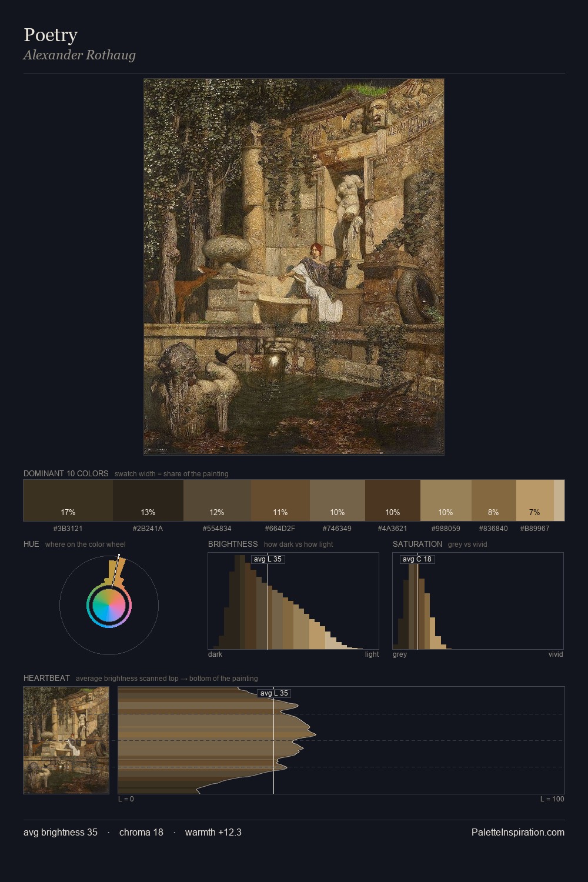The height and width of the screenshot is (882, 588).
Task: Pick the #4A3621 dark brown swatch
Action: 393,500
